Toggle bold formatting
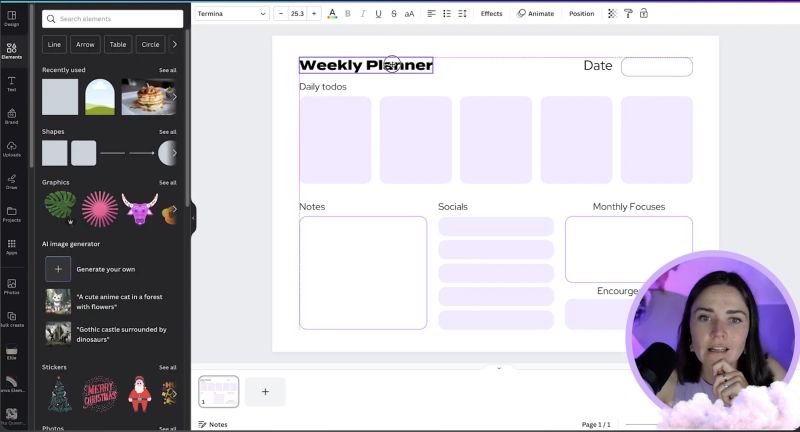The width and height of the screenshot is (800, 432). point(348,14)
